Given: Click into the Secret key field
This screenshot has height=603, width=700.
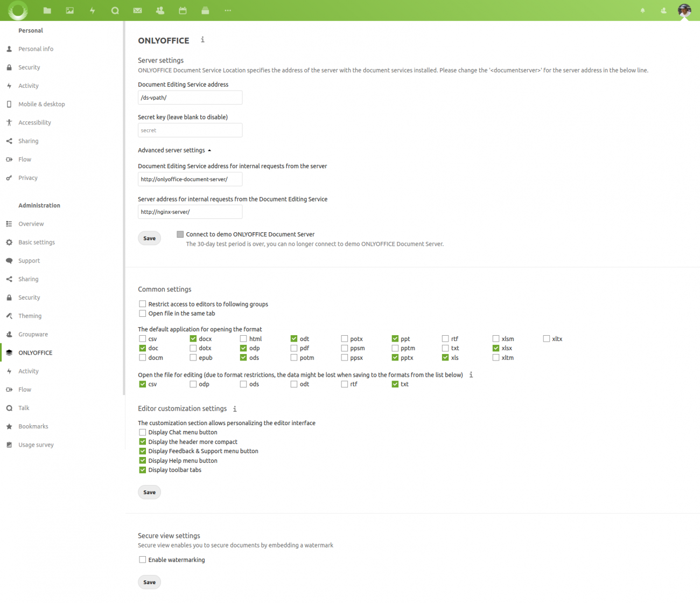Looking at the screenshot, I should (x=190, y=130).
